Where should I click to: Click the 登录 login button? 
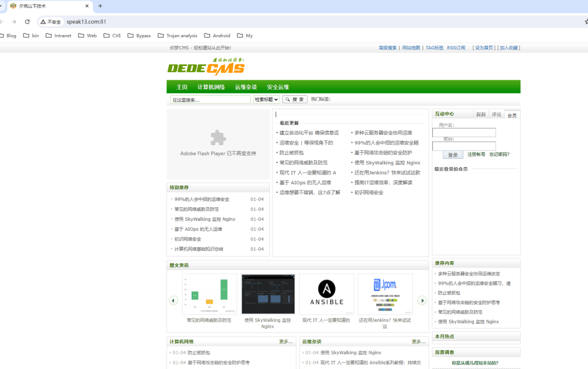[452, 155]
